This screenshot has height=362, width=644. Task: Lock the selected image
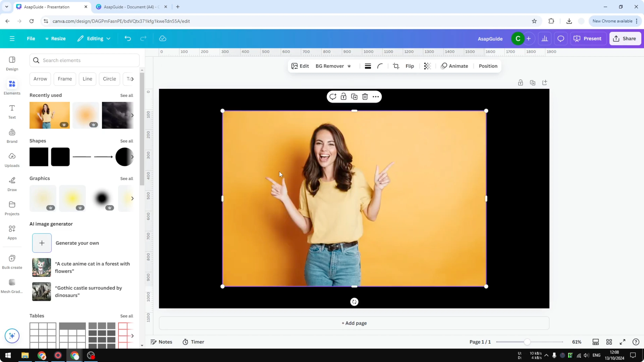tap(344, 96)
